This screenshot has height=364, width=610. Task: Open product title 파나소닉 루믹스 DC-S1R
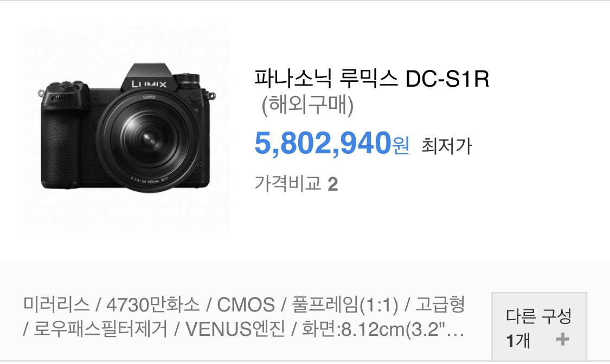tap(371, 79)
